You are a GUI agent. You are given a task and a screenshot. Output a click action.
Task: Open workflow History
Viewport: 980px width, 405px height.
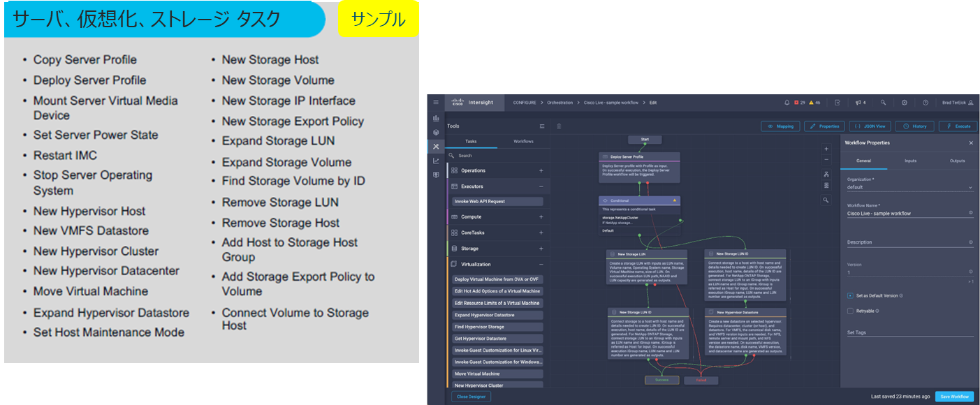click(x=914, y=126)
